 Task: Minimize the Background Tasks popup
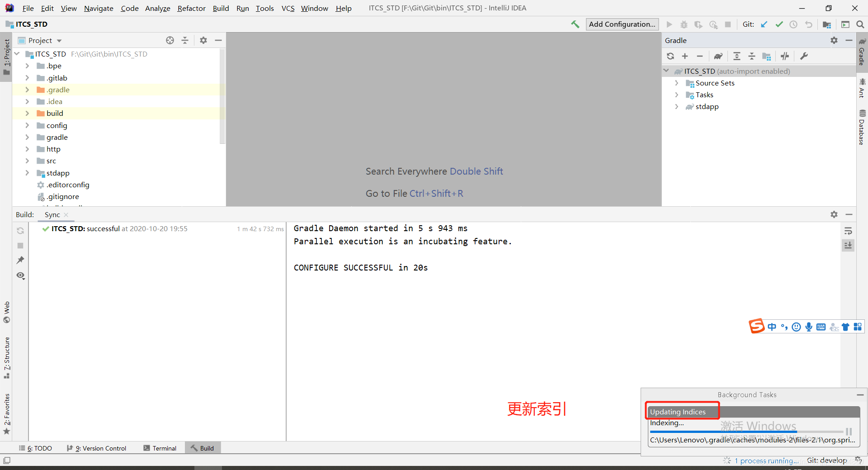click(x=859, y=395)
